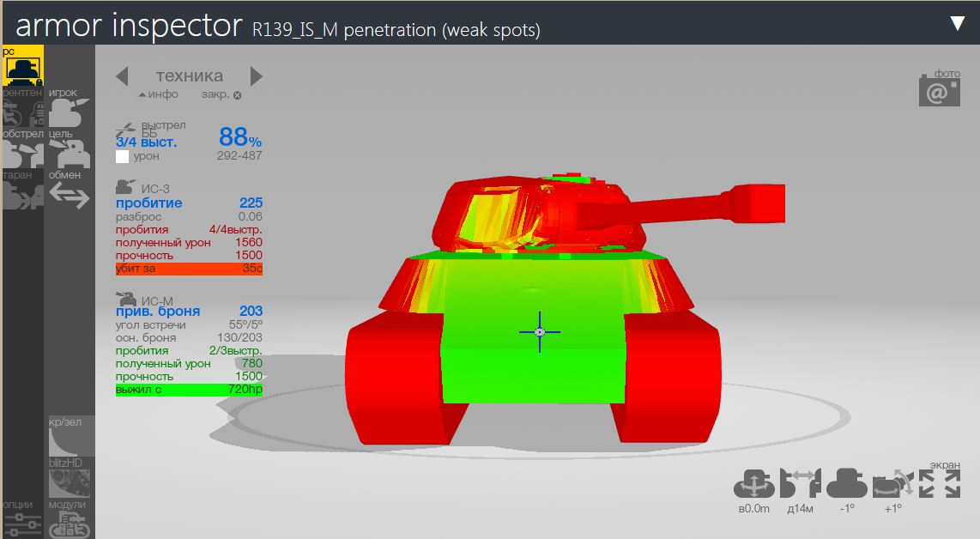Switch to the рентген x-ray mode
The height and width of the screenshot is (539, 980).
click(x=22, y=107)
